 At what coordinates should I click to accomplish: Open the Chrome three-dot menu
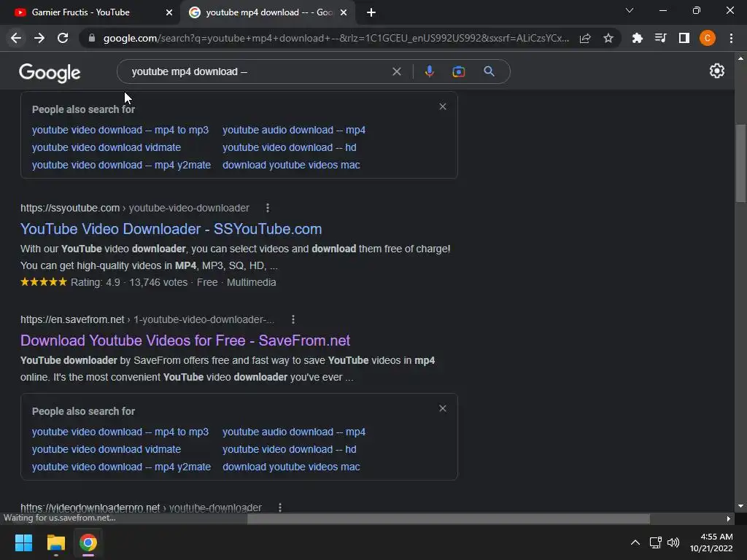[731, 38]
